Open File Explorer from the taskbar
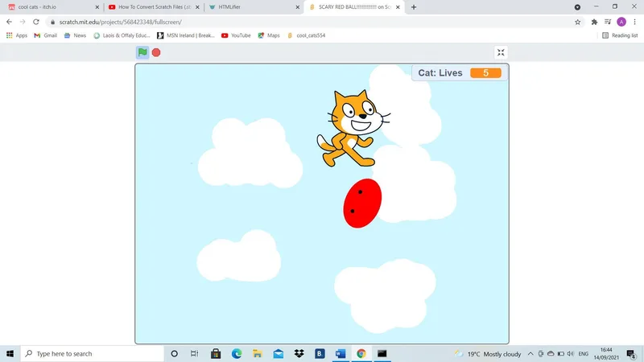Viewport: 644px width, 362px height. click(258, 354)
